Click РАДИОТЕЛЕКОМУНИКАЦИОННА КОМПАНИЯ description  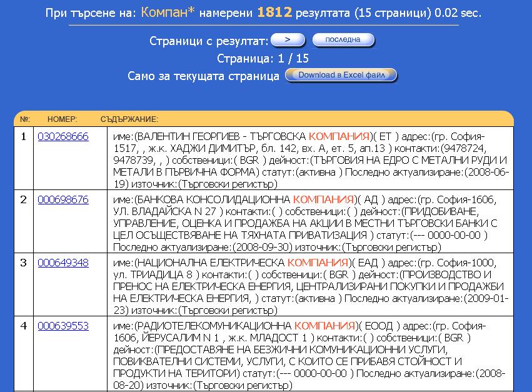(x=310, y=355)
